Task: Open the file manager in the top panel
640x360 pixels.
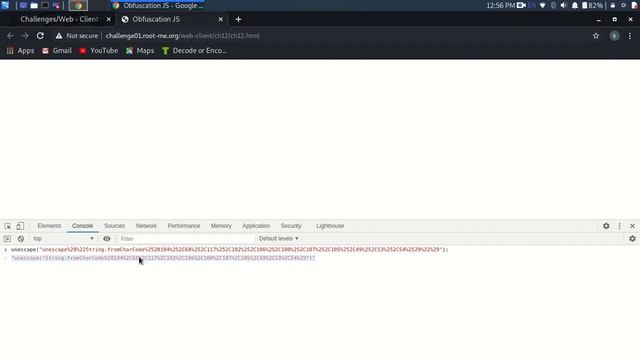Action: point(34,6)
